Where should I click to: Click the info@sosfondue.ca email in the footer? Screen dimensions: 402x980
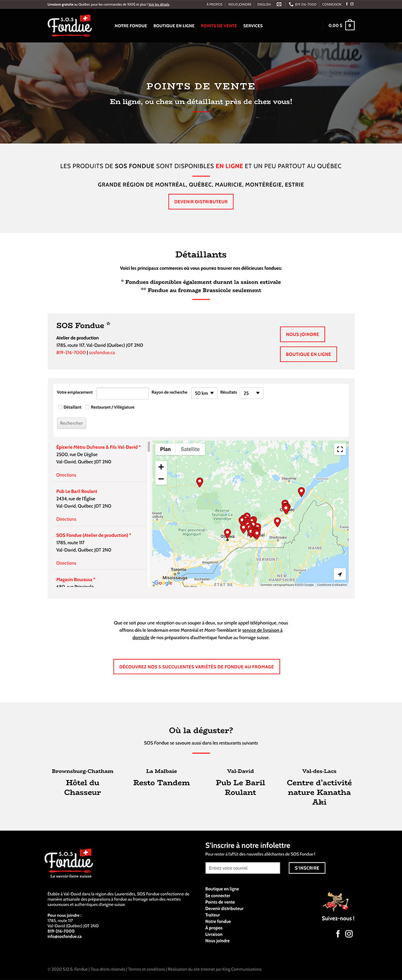pyautogui.click(x=64, y=937)
